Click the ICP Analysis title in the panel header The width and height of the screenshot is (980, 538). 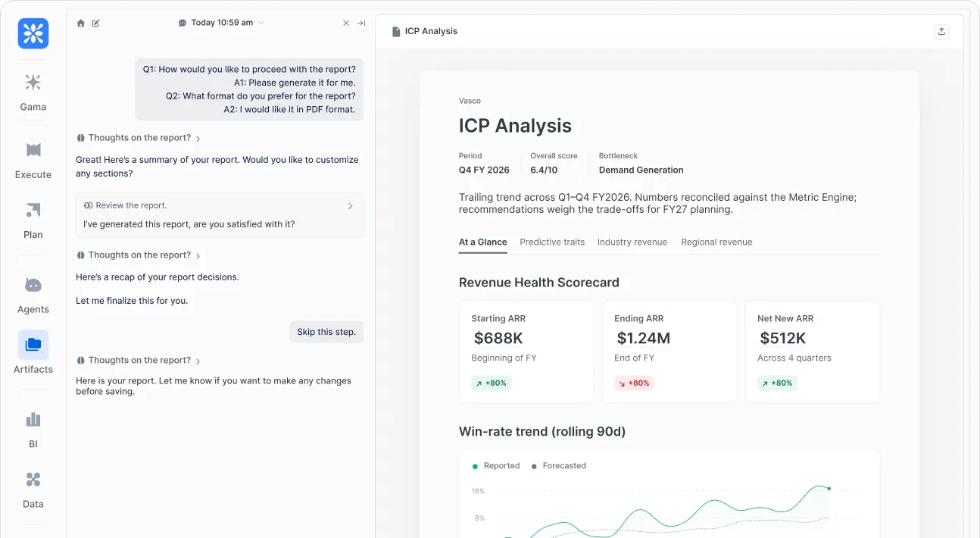point(431,31)
